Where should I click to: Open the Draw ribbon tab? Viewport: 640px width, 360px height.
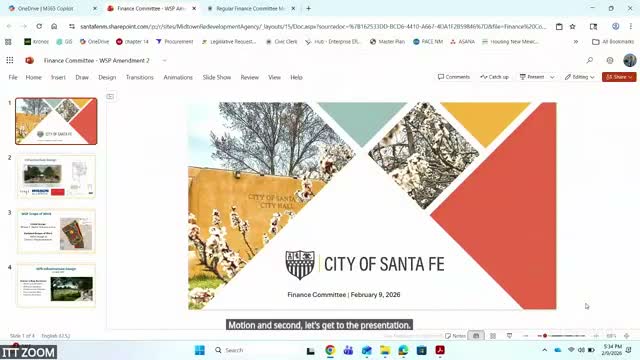click(x=82, y=77)
